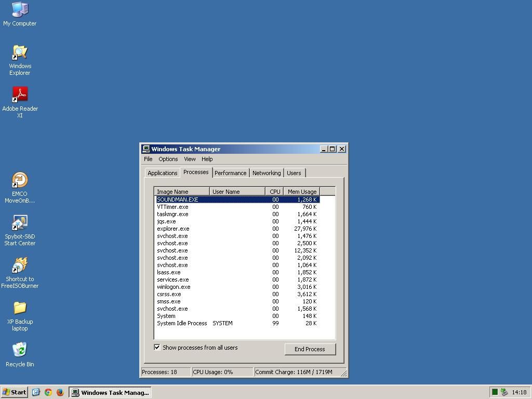Open the Help menu
The image size is (532, 399).
(x=207, y=159)
